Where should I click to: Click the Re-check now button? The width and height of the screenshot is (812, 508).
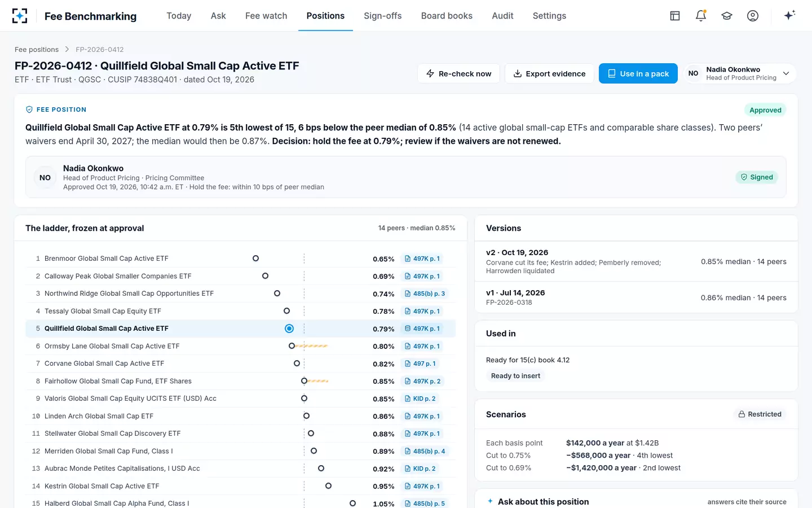(x=458, y=73)
